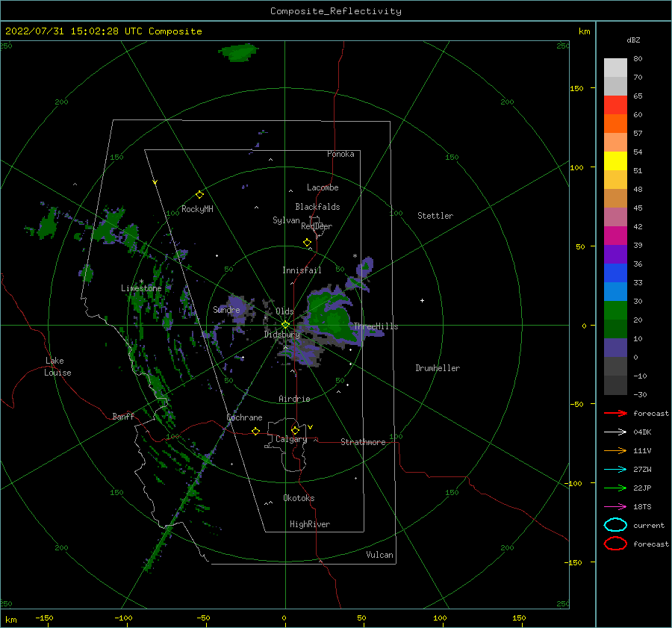Click the Composite_Reflectivity title

(x=336, y=11)
